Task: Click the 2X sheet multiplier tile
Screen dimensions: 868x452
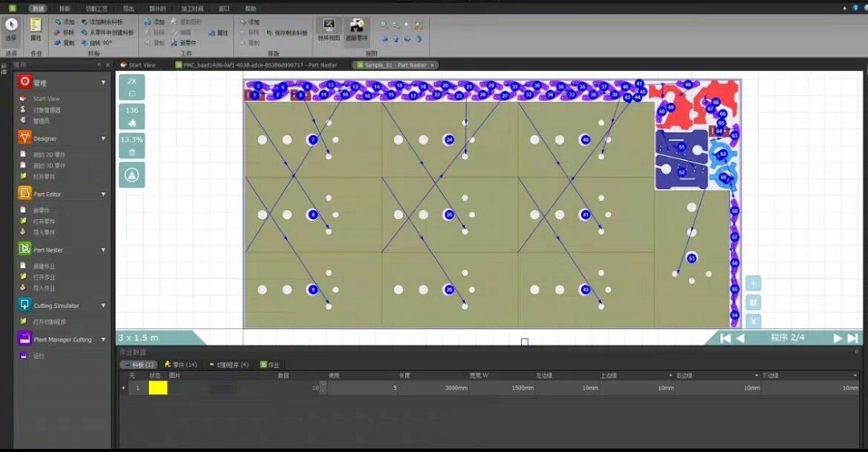Action: click(132, 86)
